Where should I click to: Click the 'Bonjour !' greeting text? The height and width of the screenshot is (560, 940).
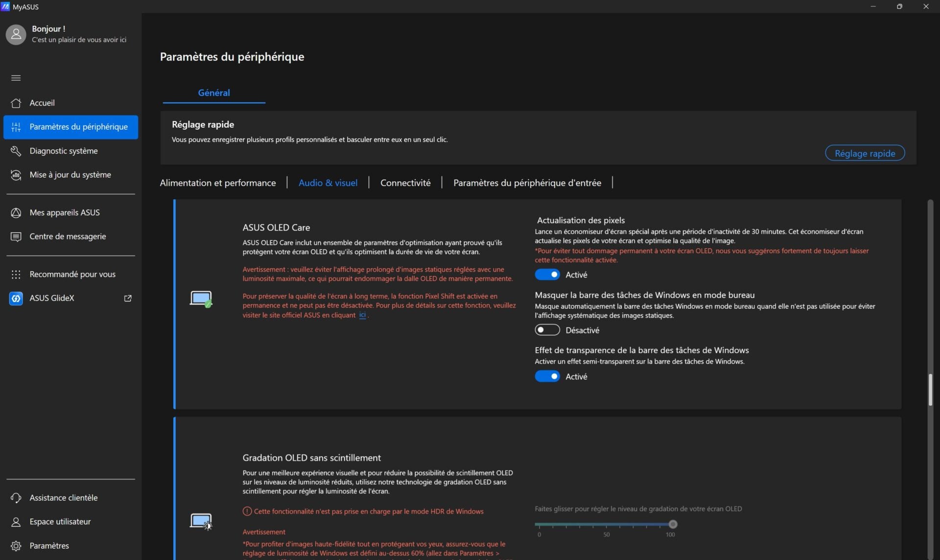(x=48, y=29)
